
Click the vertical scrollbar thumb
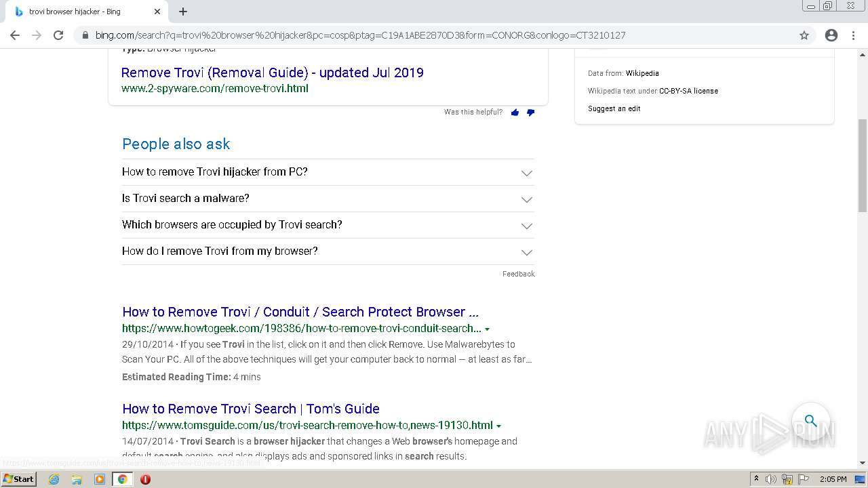click(863, 166)
